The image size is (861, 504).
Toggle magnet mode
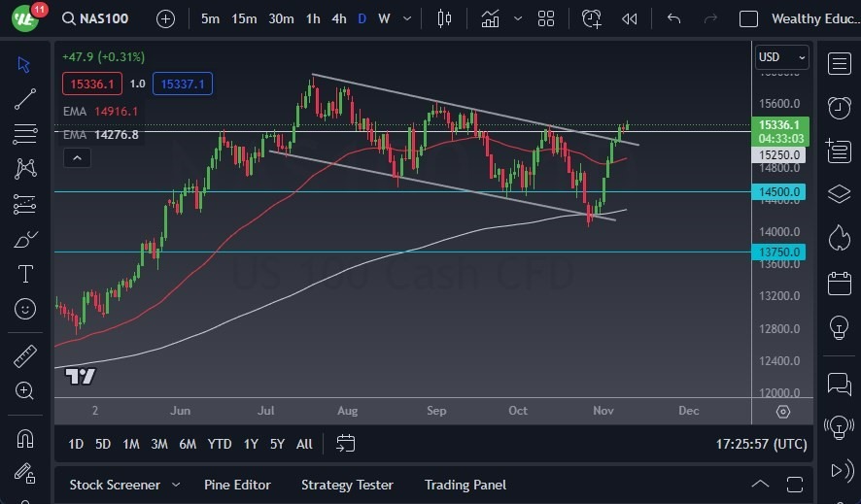click(24, 439)
